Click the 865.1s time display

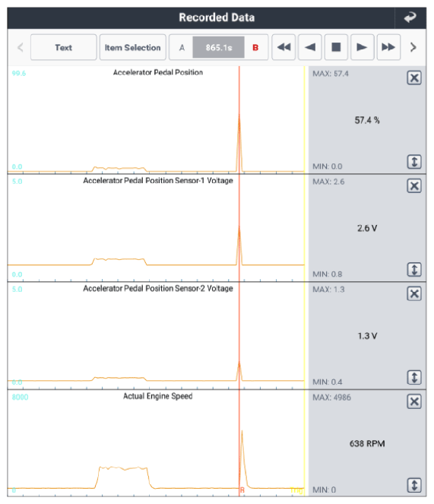tap(219, 48)
